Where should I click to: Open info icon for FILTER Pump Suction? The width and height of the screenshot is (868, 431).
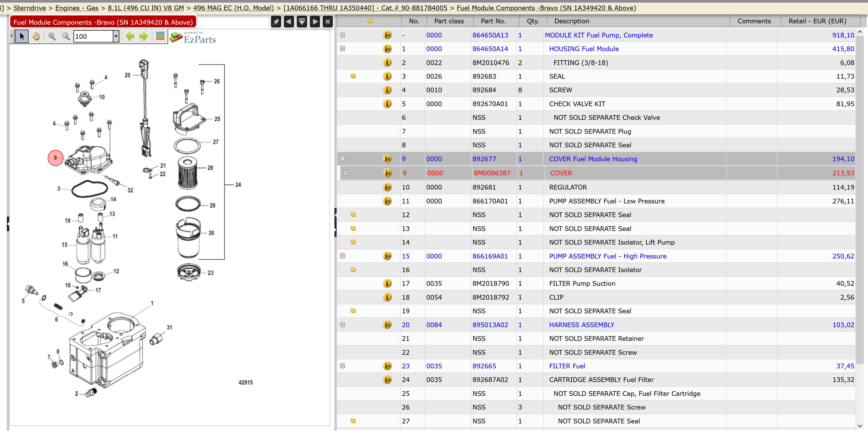pos(387,283)
